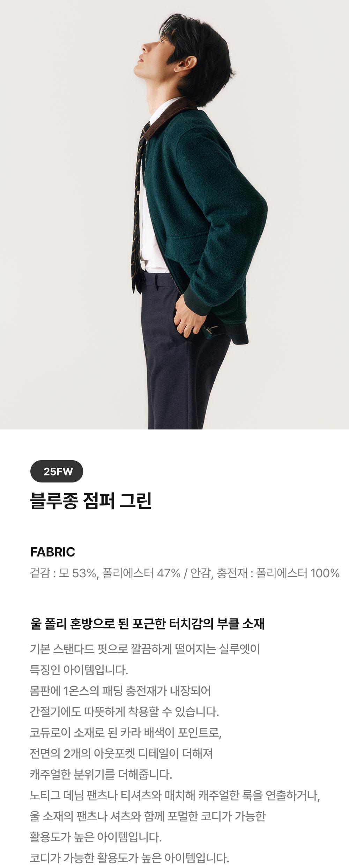Image resolution: width=349 pixels, height=868 pixels.
Task: Click the line 특징인 아이템입니다.
Action: 79,670
